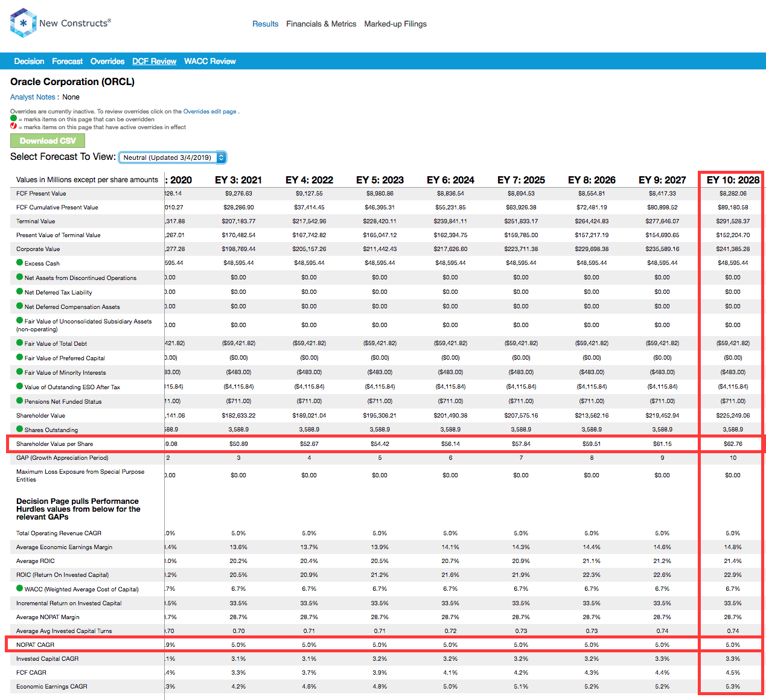The height and width of the screenshot is (700, 766).
Task: Click the New Constructs logo
Action: (x=60, y=23)
